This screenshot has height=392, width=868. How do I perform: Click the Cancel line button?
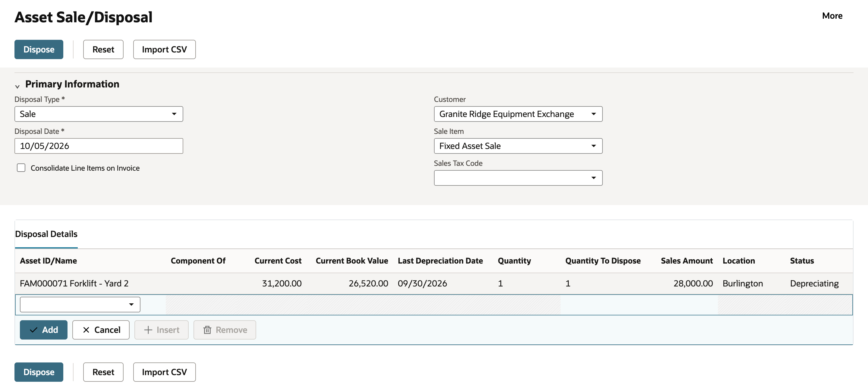[x=101, y=330]
